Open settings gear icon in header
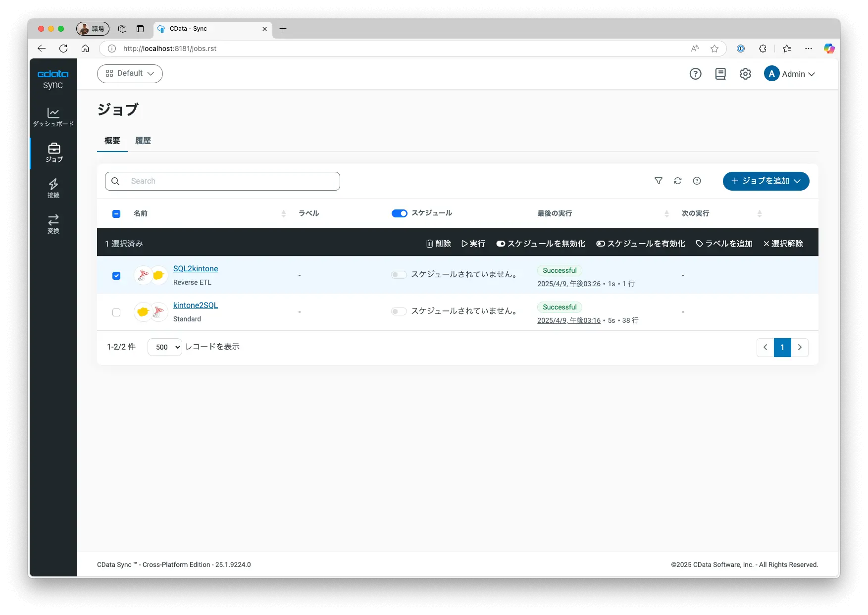The image size is (868, 615). tap(745, 74)
